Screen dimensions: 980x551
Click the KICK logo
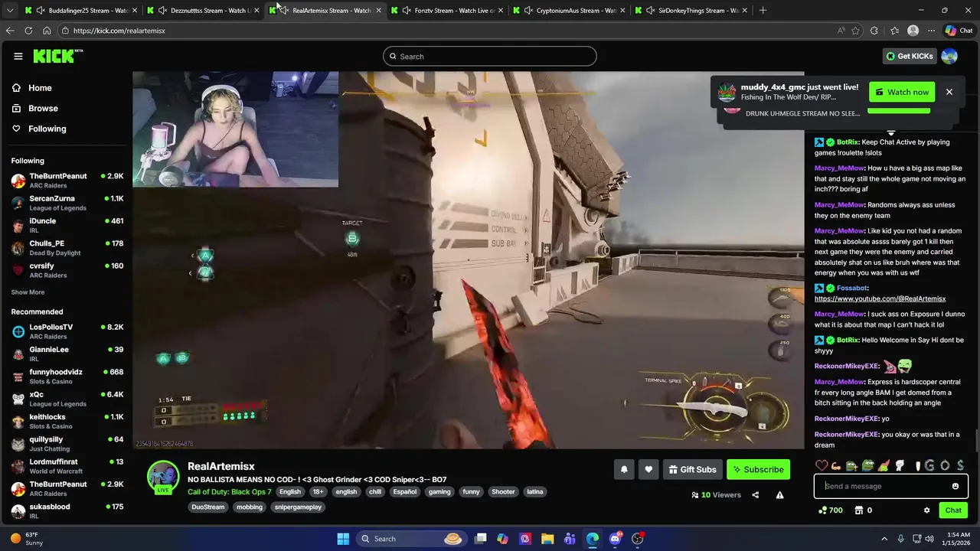pos(57,56)
